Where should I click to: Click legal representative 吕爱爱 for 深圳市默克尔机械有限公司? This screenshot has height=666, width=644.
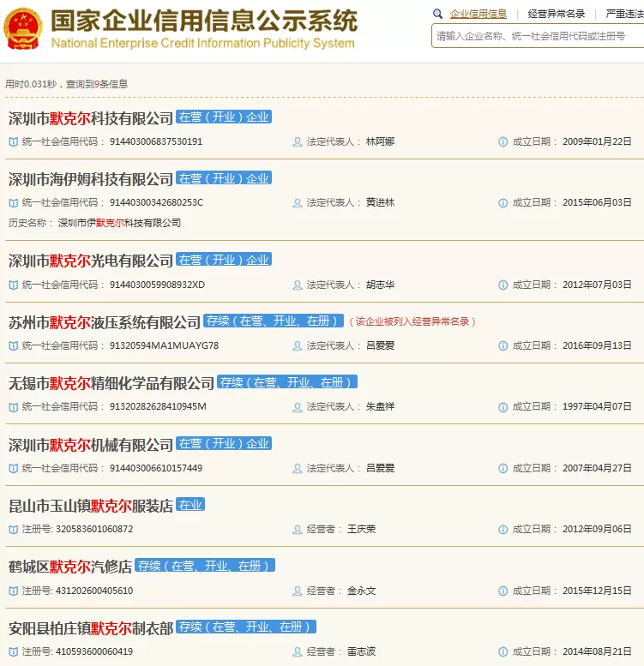click(380, 469)
